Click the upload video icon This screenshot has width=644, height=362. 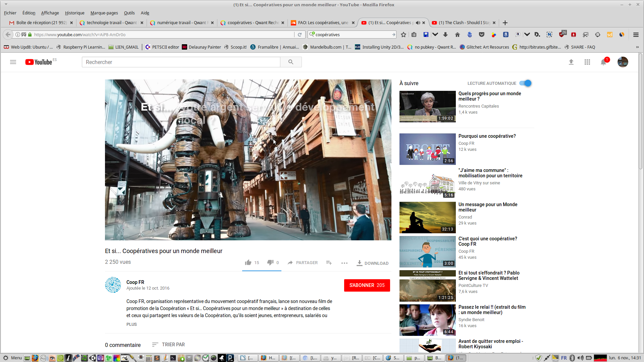tap(571, 62)
